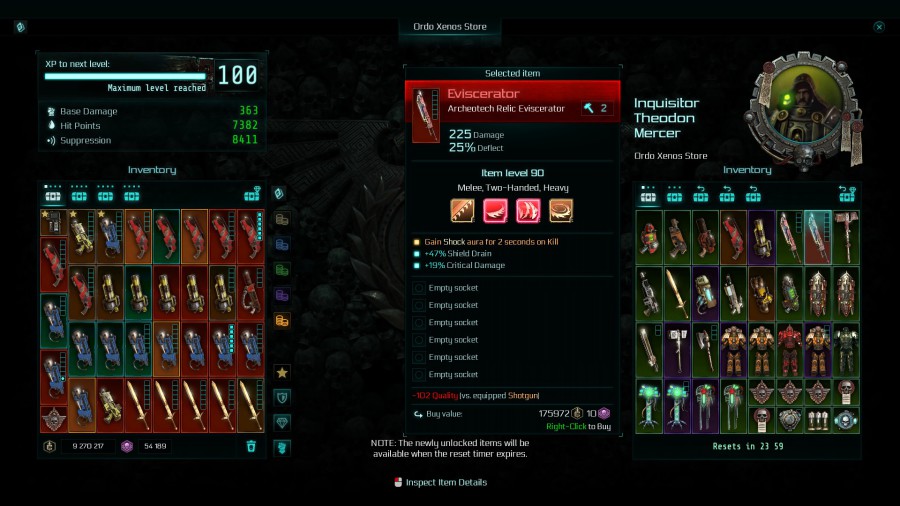Click the shield filter icon in sidebar
Screen dimensions: 900x506
coord(282,398)
